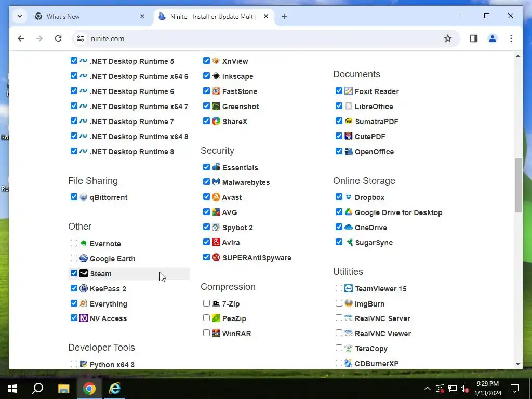Click the .NET Desktop Runtime x64 8 label
Viewport: 532px width, 399px height.
pyautogui.click(x=139, y=137)
